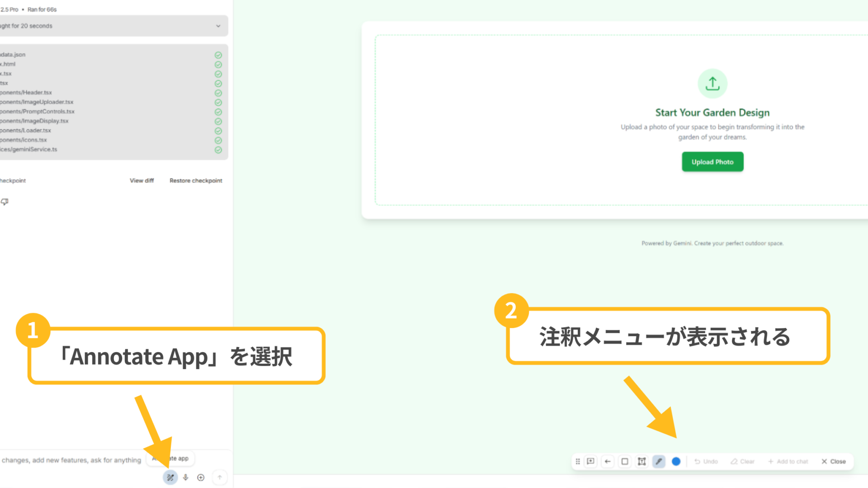Screen dimensions: 868x488
Task: Select the rectangle annotation tool
Action: point(624,461)
